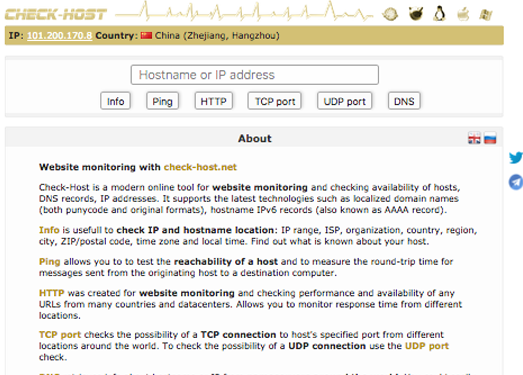Open IP address 101.200.170.8 link
523x375 pixels.
(59, 35)
